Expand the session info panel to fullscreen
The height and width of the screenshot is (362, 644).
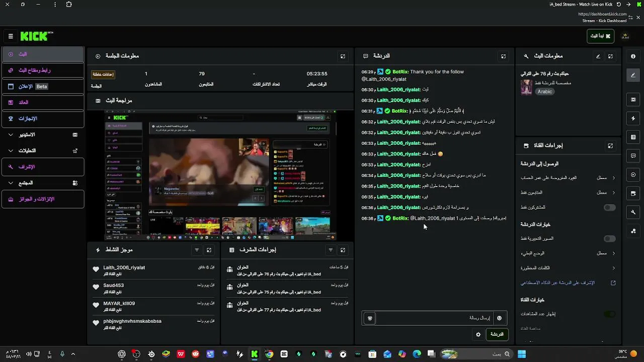(343, 56)
